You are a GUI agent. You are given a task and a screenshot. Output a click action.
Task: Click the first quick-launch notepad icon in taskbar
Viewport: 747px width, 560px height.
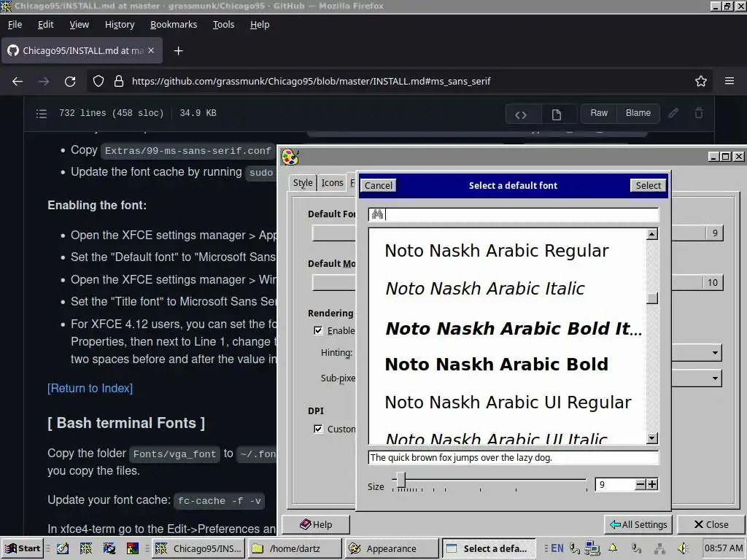[x=63, y=548]
